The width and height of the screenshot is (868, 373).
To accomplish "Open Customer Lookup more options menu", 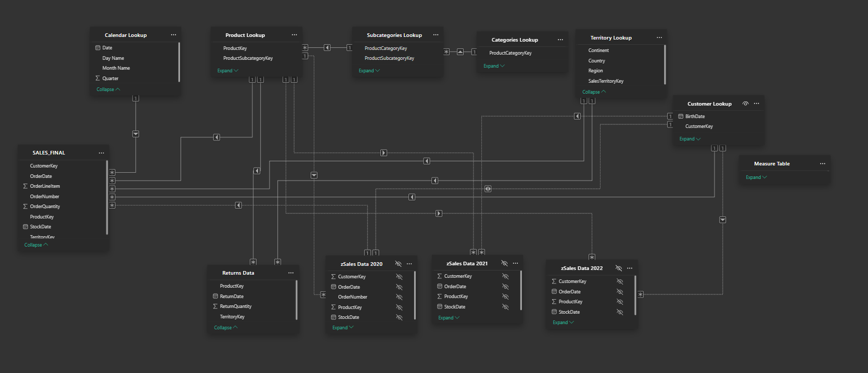I will 756,104.
